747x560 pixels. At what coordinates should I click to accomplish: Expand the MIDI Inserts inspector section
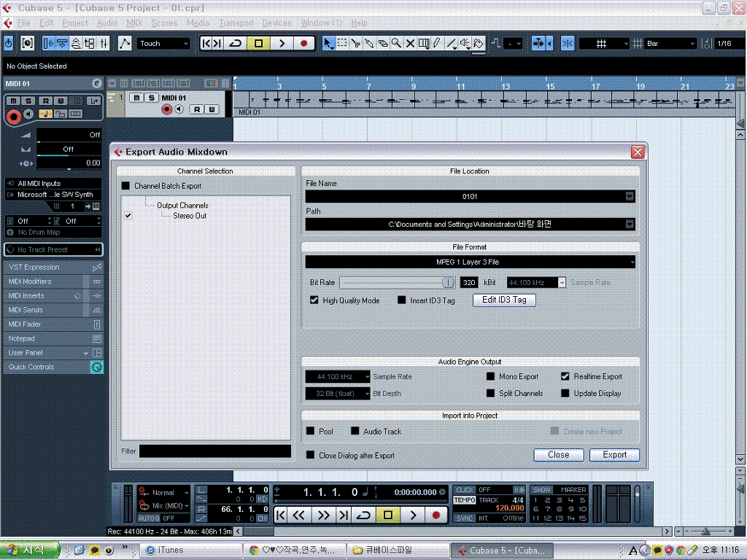click(x=53, y=296)
